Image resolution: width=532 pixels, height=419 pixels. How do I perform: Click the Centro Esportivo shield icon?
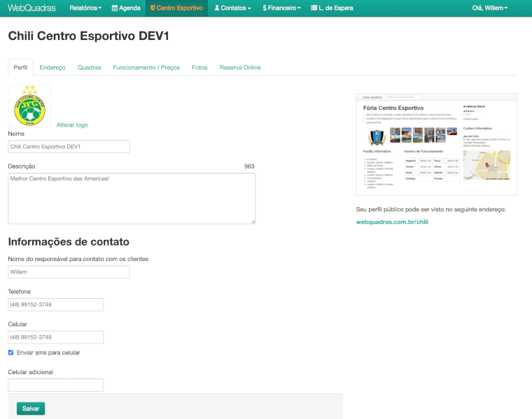(153, 8)
